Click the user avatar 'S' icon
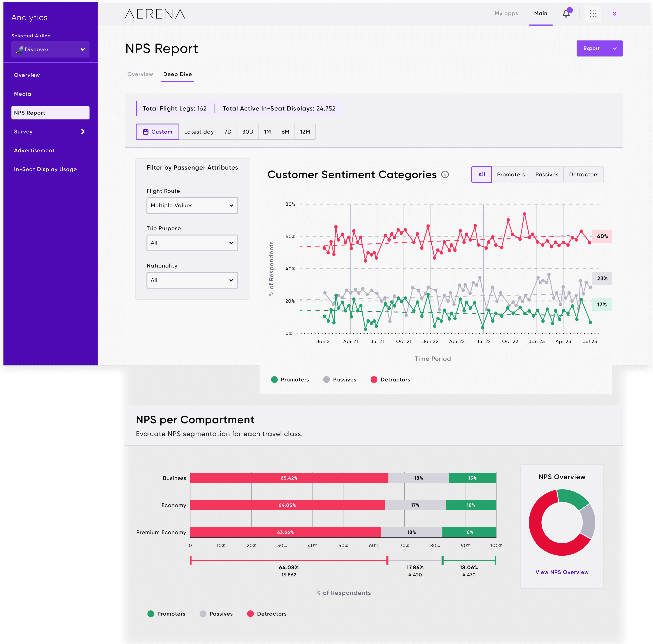The image size is (653, 644). [614, 14]
